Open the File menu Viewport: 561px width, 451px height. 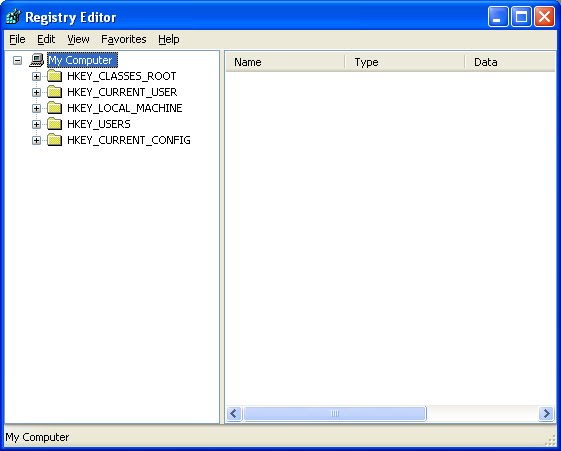tap(17, 39)
